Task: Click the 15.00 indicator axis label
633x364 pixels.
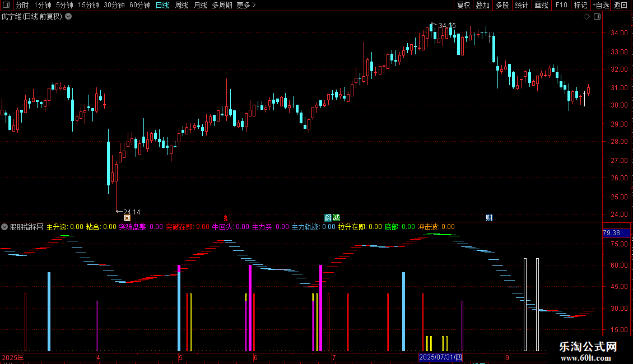Action: (x=619, y=329)
